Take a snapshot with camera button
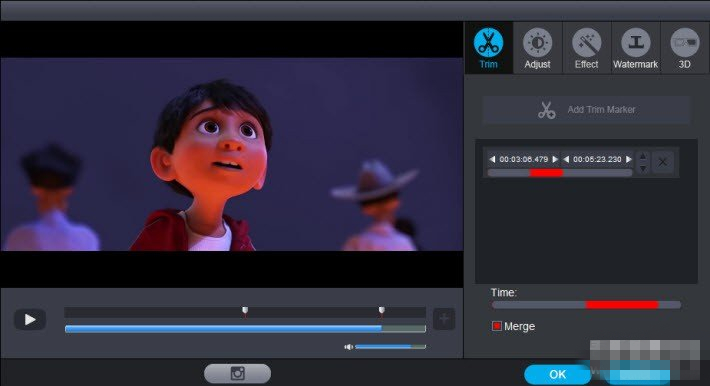 (238, 373)
